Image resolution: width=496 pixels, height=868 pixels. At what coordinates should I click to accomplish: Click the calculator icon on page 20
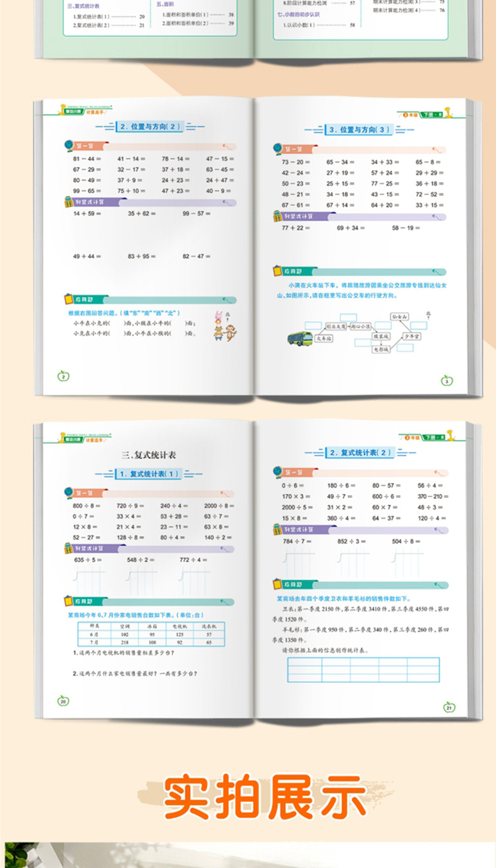coord(70,548)
